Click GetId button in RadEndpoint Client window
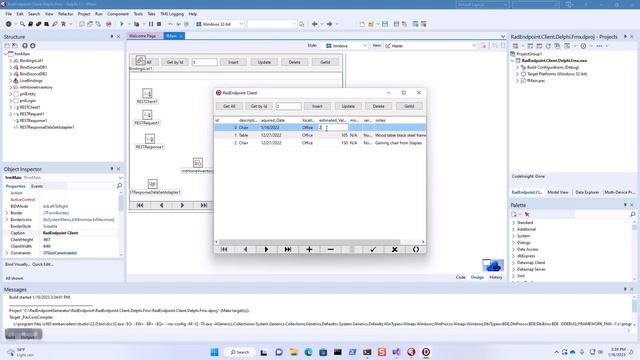The width and height of the screenshot is (640, 360). point(409,106)
